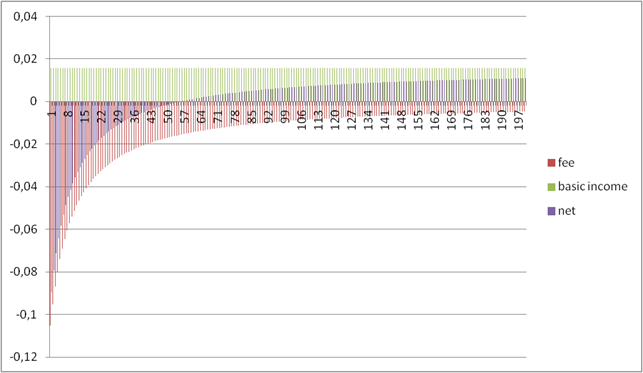
Task: Click x-axis label 134
Action: click(x=369, y=119)
